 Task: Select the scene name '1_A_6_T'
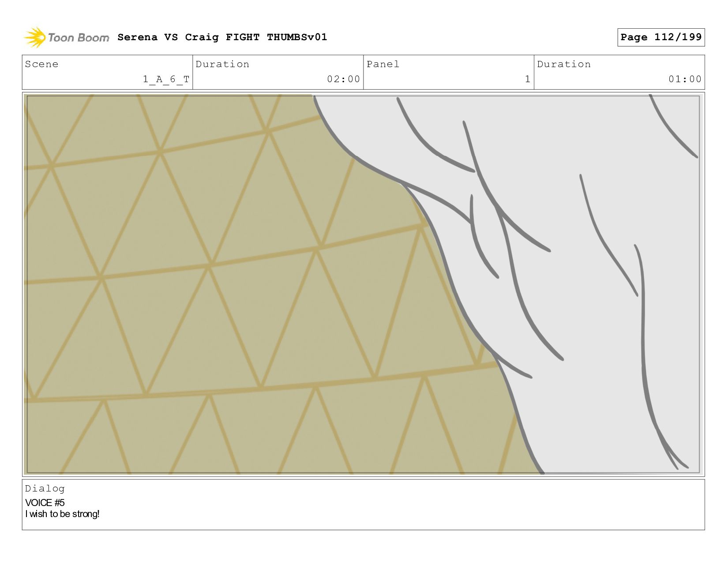(166, 79)
